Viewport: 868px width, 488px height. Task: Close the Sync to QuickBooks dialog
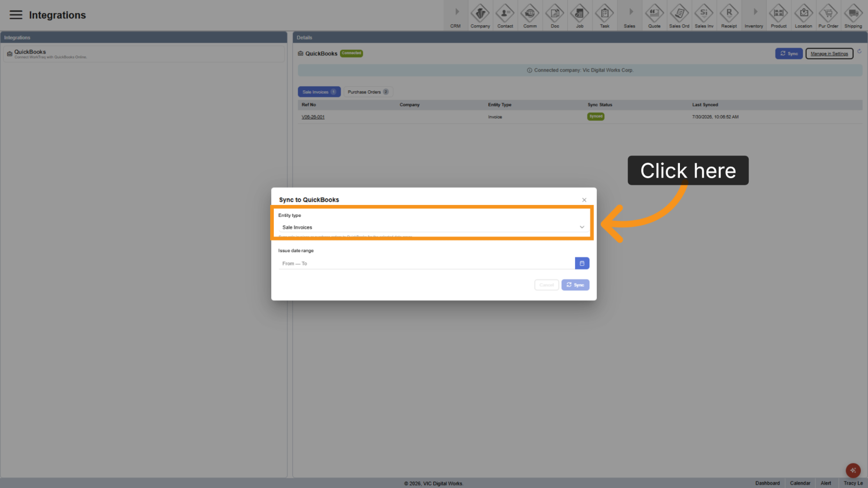pyautogui.click(x=584, y=200)
